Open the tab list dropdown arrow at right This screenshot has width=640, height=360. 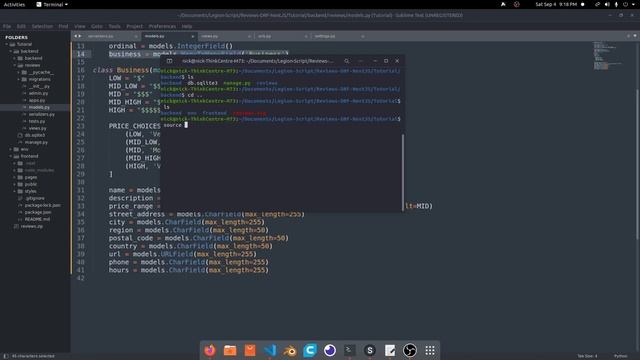point(635,36)
